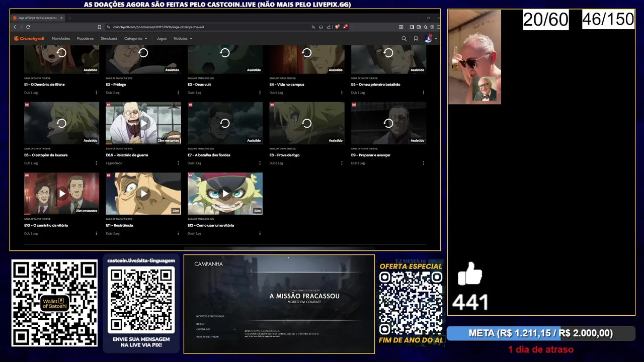Play episode E12 Como usar uma vitória

pyautogui.click(x=225, y=194)
